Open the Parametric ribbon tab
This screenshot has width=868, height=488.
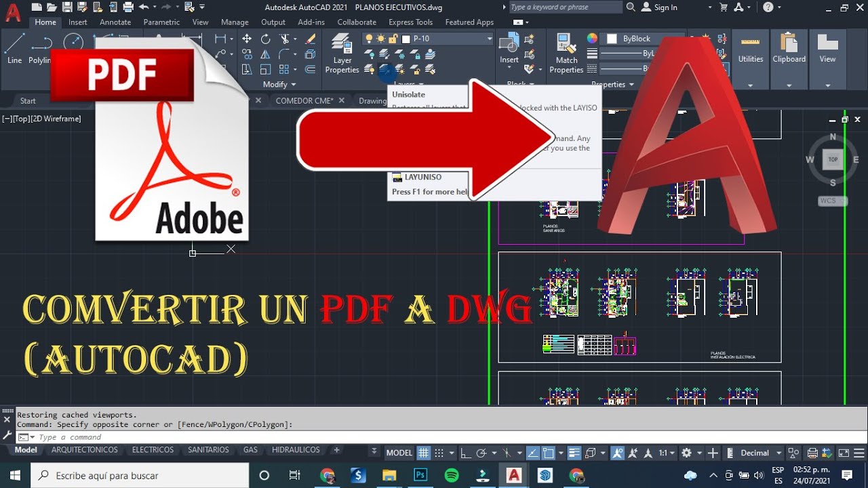coord(161,22)
